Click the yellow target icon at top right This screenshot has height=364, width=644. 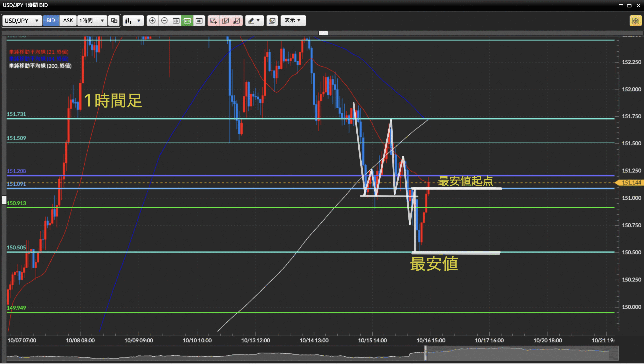point(635,21)
